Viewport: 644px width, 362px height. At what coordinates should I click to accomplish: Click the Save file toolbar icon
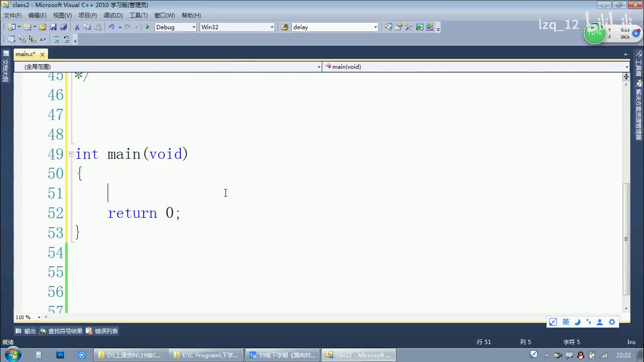53,27
